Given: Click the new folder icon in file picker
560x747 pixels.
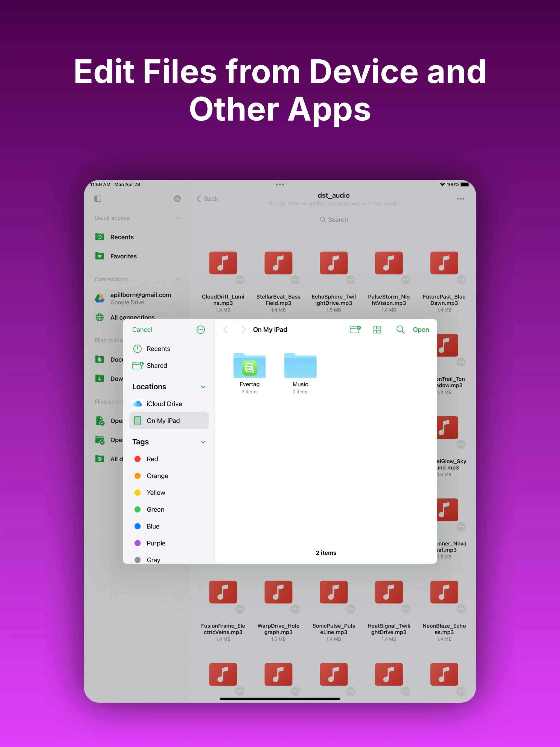Looking at the screenshot, I should (x=355, y=329).
